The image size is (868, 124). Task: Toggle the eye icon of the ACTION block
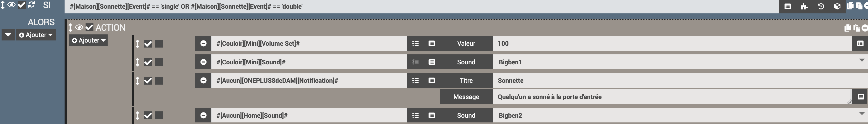click(x=79, y=27)
